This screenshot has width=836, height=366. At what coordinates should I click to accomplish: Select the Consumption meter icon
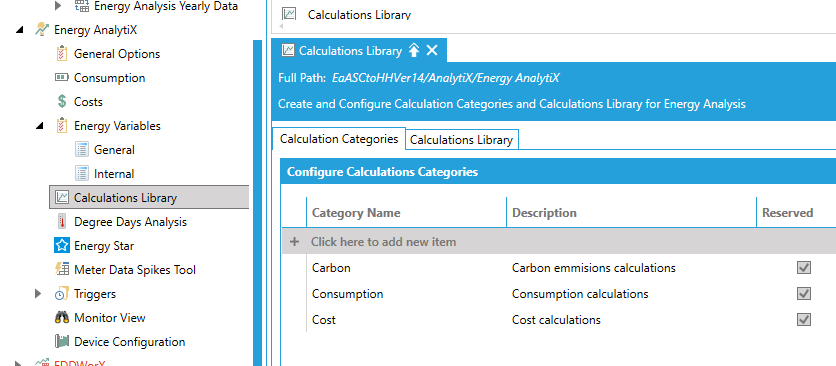click(61, 78)
